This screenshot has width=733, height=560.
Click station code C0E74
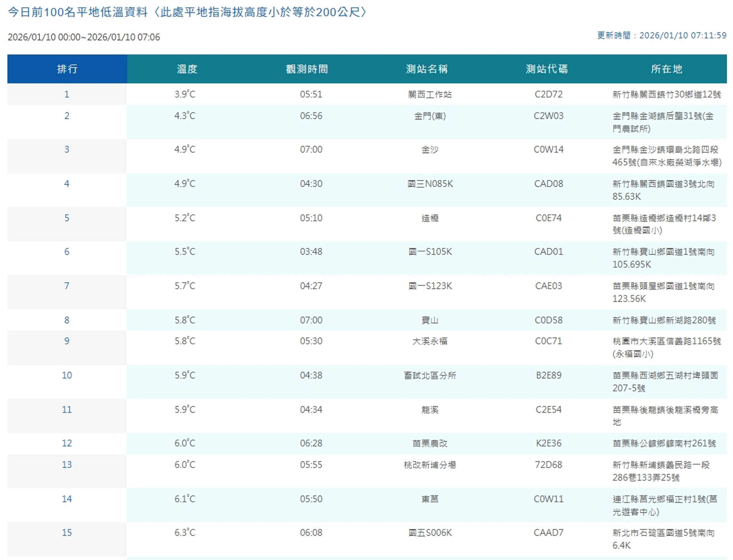tap(548, 218)
